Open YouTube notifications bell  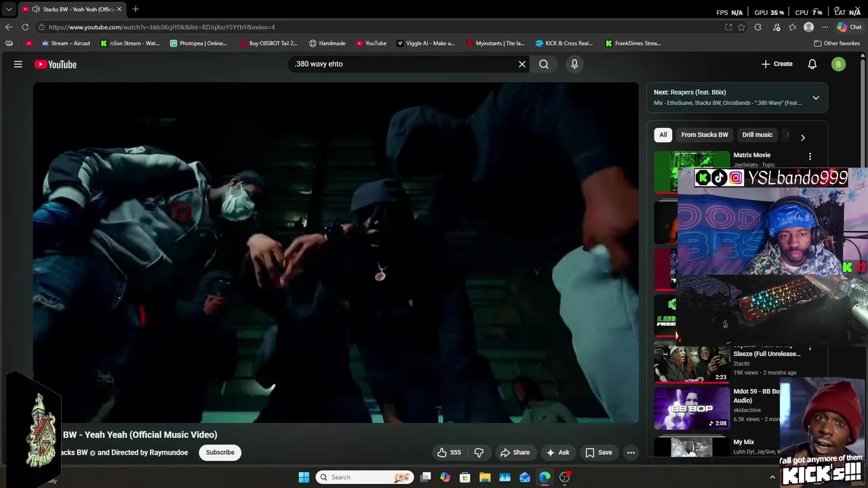812,64
